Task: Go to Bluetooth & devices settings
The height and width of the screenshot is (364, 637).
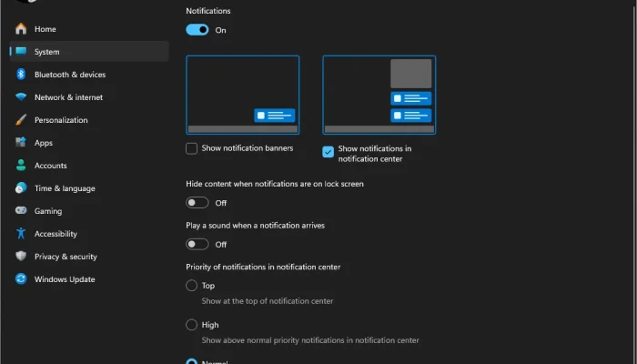Action: (89, 75)
